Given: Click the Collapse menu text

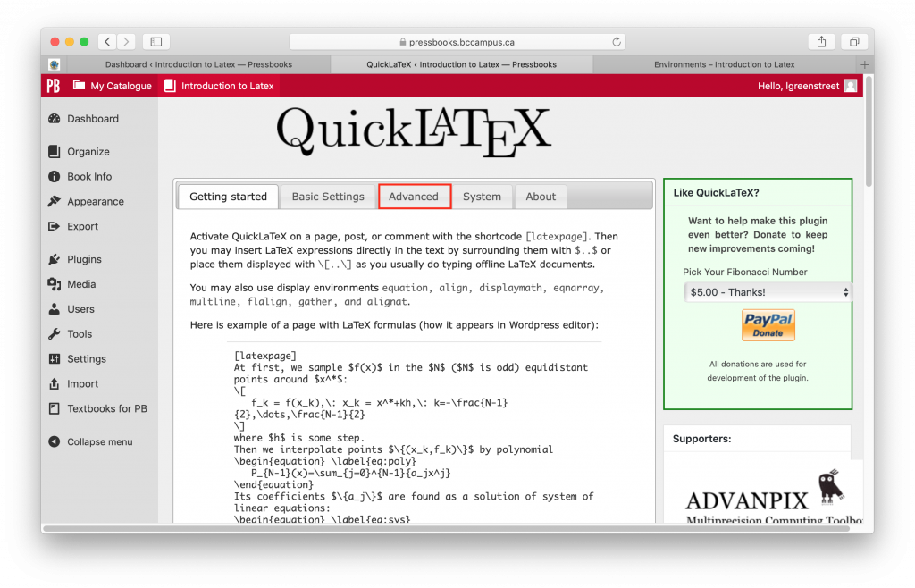Looking at the screenshot, I should (100, 441).
